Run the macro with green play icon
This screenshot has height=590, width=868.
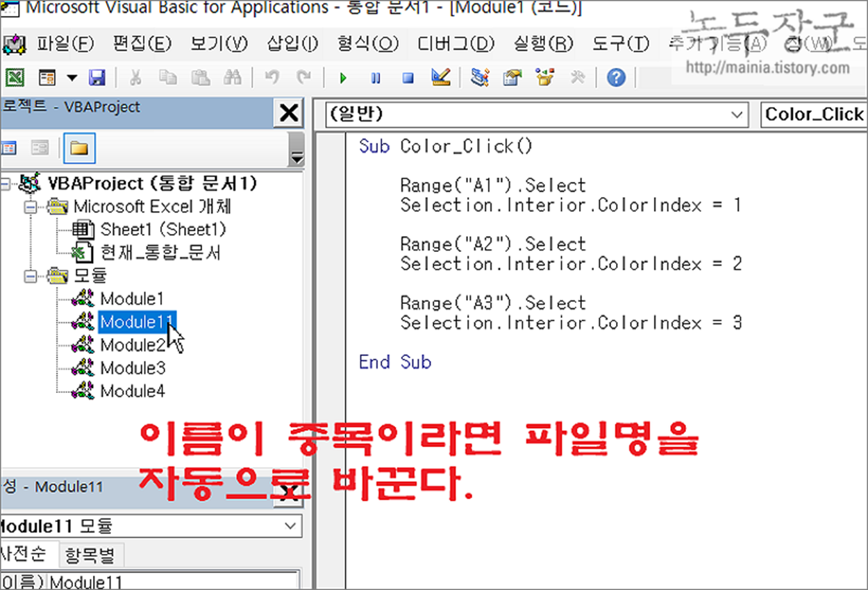(343, 78)
